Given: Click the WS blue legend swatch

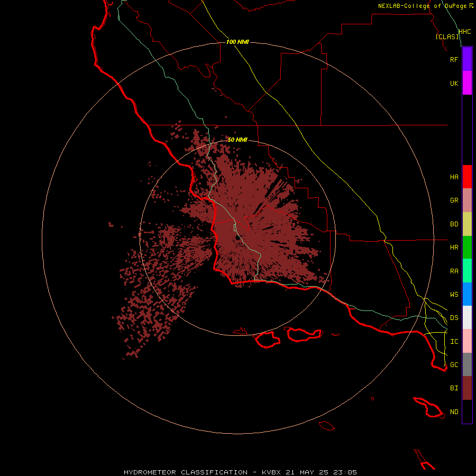Looking at the screenshot, I should (467, 294).
